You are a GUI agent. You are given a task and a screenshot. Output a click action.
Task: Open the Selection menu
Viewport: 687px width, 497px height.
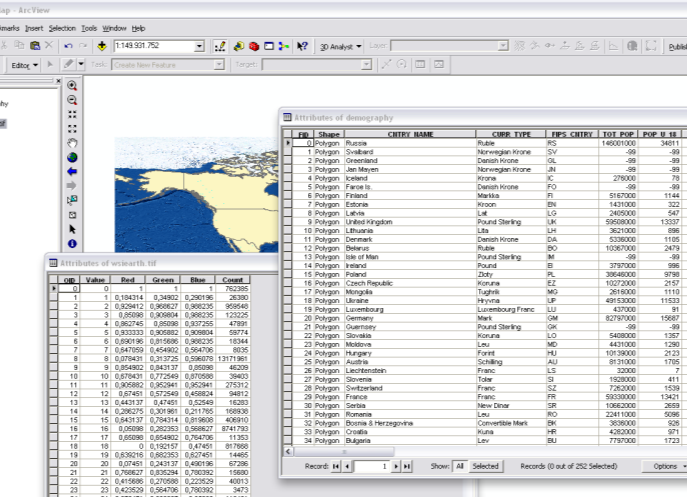(x=62, y=28)
